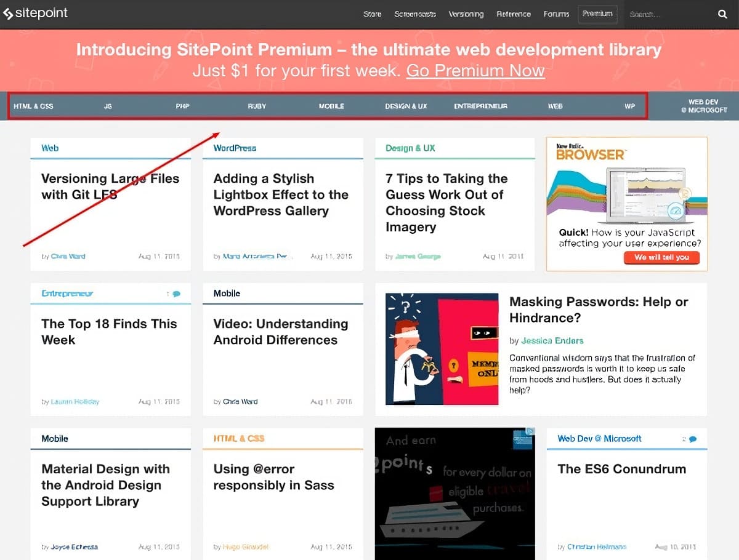This screenshot has height=560, width=739.
Task: Click the Premium button in header
Action: tap(597, 14)
